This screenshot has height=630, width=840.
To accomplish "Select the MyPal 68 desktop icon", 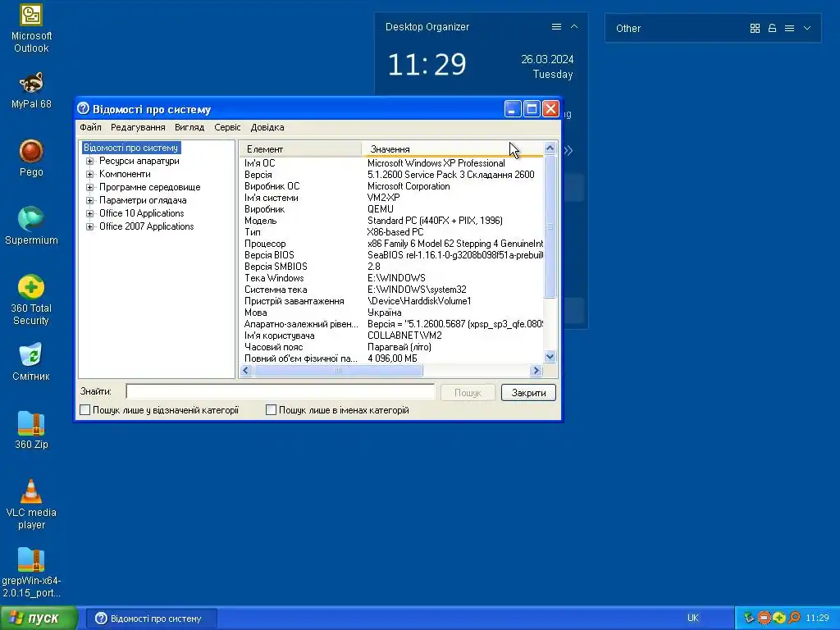I will (31, 90).
